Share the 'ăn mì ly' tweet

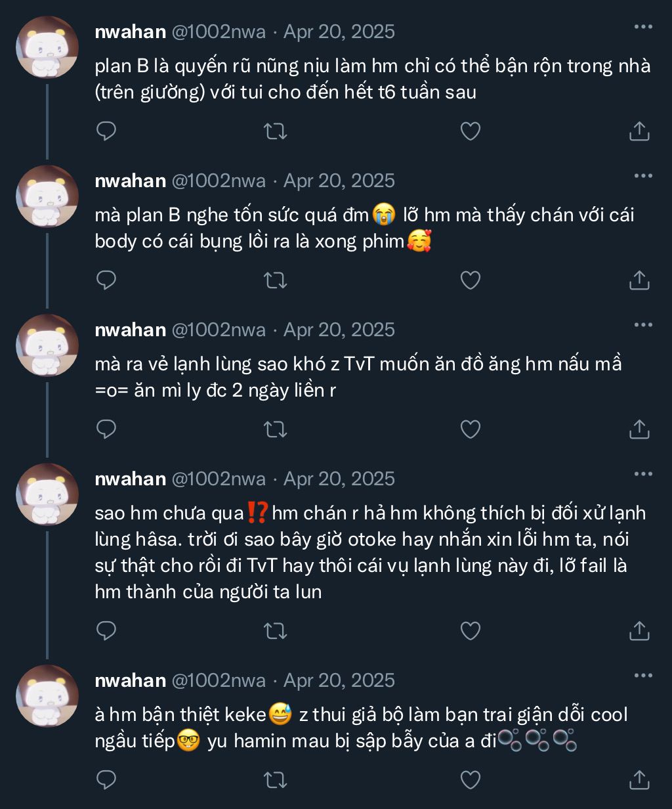click(x=639, y=429)
